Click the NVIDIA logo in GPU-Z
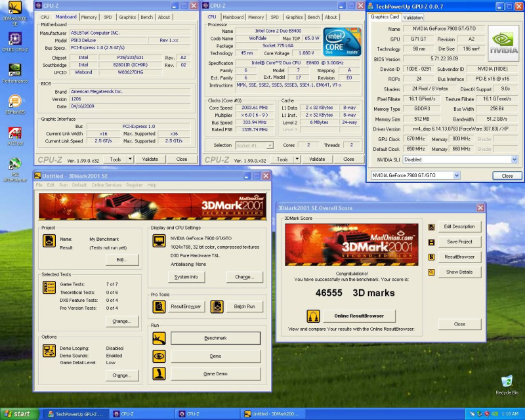Viewport: 525px width, 420px height. (503, 43)
